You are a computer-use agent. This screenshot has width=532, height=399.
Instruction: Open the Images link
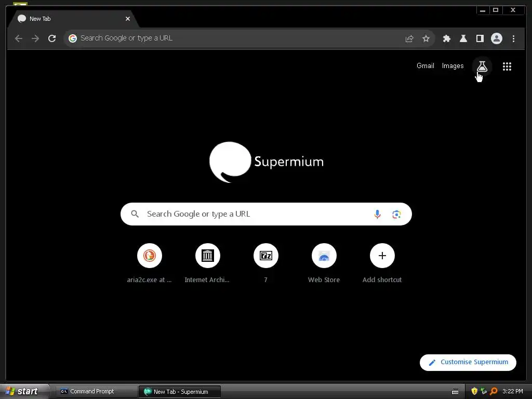coord(453,66)
